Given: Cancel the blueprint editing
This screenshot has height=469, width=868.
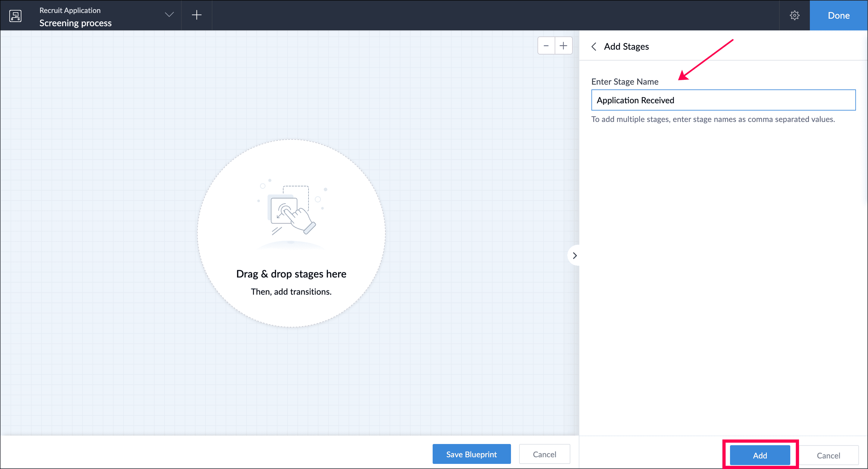Looking at the screenshot, I should (x=544, y=454).
